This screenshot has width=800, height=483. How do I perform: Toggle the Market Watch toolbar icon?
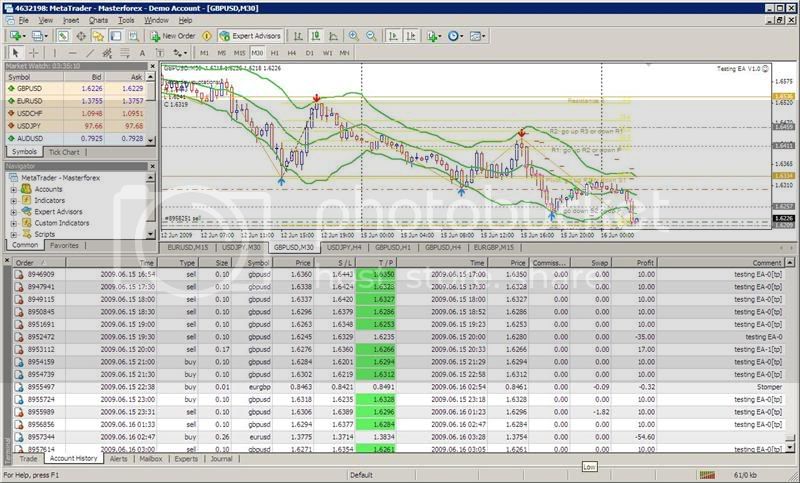pyautogui.click(x=63, y=36)
